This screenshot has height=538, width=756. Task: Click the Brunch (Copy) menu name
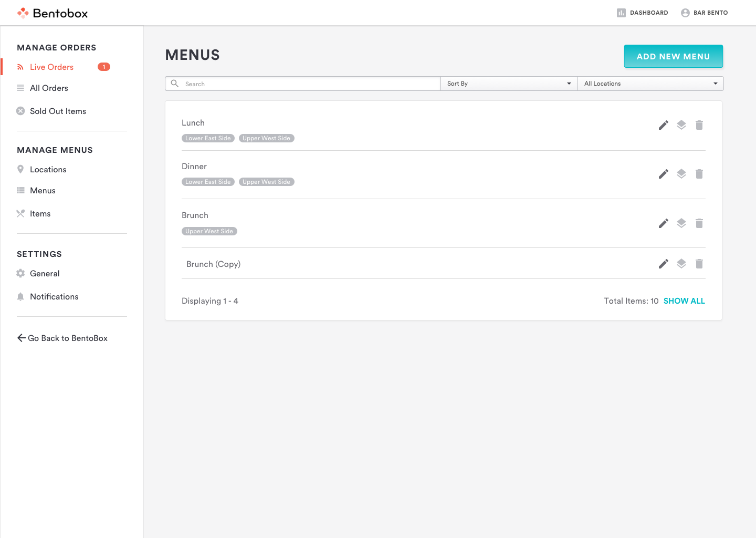click(213, 264)
